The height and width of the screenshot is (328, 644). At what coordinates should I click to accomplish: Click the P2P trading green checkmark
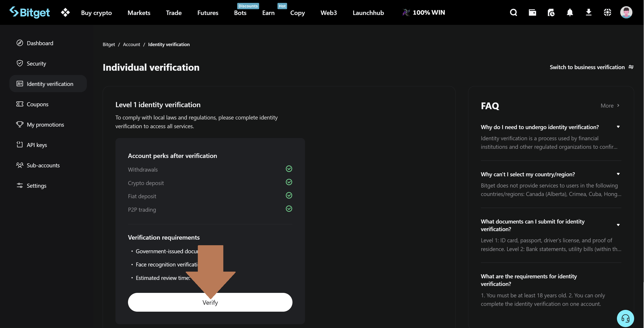pos(289,209)
